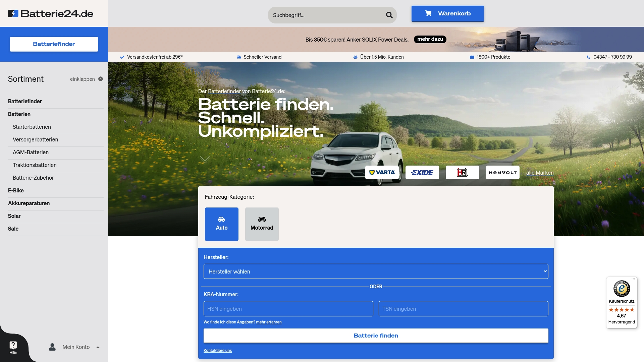644x362 pixels.
Task: Select the Auto vehicle category
Action: click(x=221, y=224)
